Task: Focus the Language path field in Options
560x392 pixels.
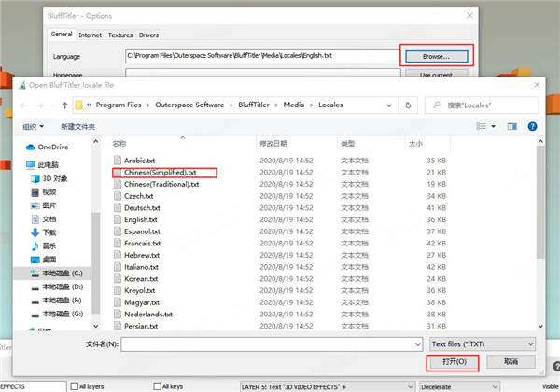Action: pyautogui.click(x=262, y=56)
